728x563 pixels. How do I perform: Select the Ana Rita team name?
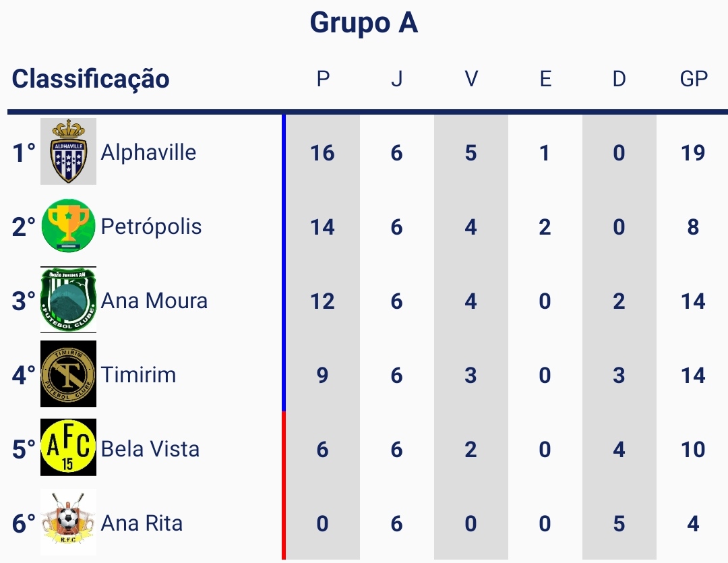142,523
